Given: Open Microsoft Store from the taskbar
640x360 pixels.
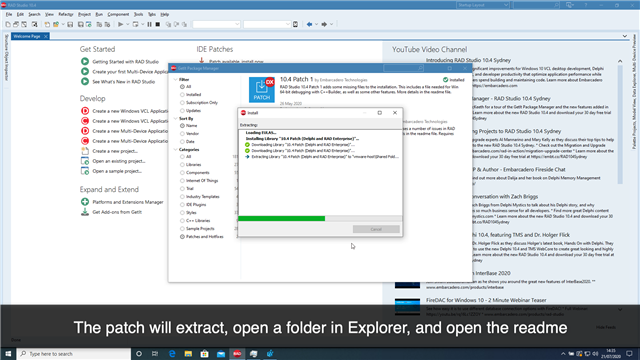Looking at the screenshot, I should 204,354.
